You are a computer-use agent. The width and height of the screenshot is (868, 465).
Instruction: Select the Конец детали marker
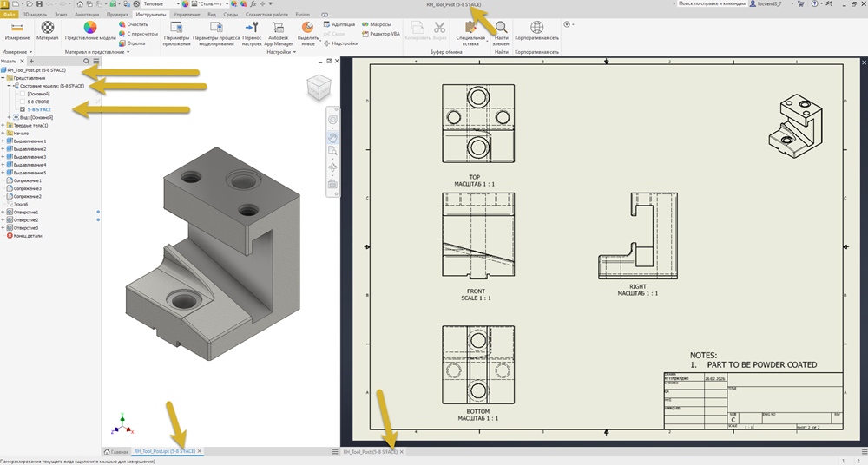[24, 236]
